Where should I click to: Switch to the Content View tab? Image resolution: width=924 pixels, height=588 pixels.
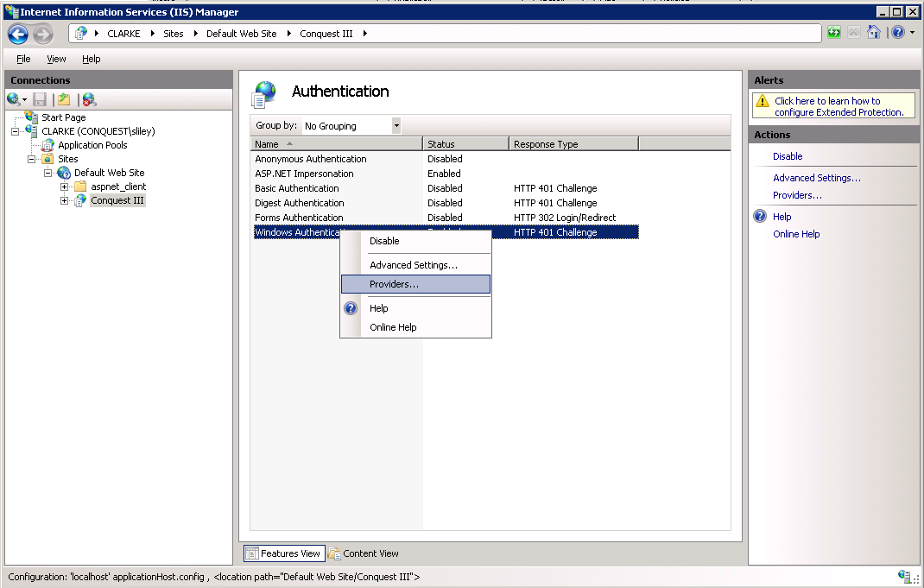click(x=364, y=553)
